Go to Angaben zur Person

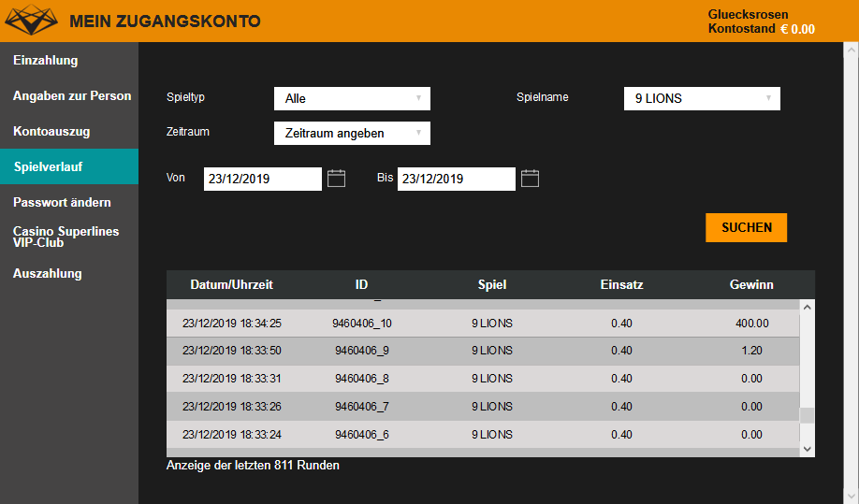tap(72, 95)
